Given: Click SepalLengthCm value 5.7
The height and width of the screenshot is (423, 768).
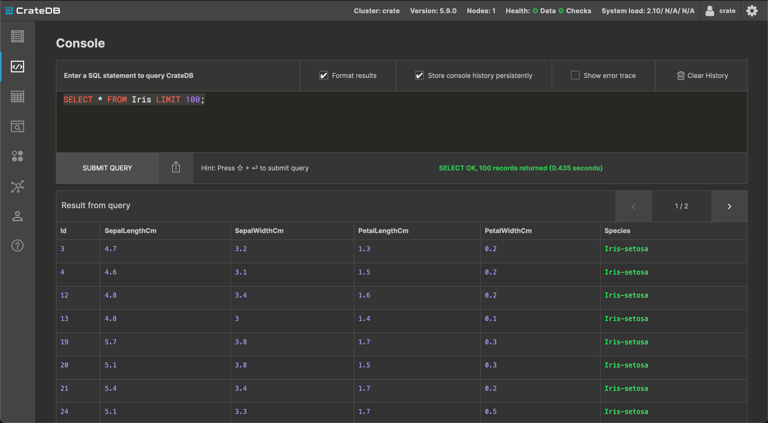Looking at the screenshot, I should pos(110,342).
